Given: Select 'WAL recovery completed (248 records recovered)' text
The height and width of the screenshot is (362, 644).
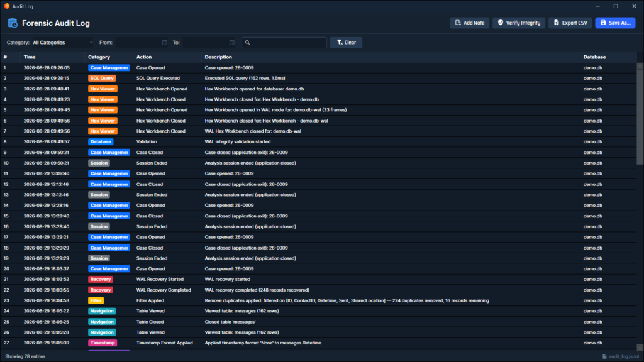Looking at the screenshot, I should point(257,290).
